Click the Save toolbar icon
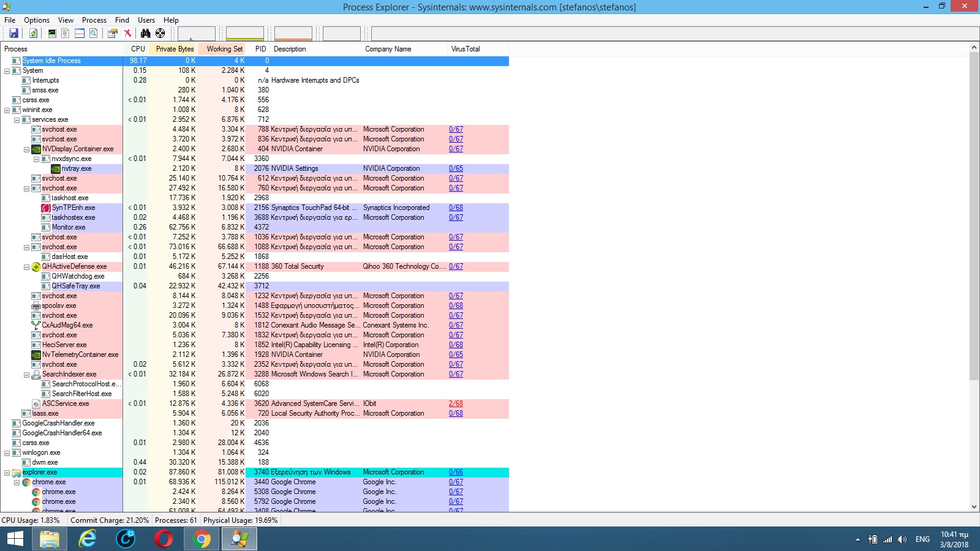The image size is (980, 551). pos(13,33)
